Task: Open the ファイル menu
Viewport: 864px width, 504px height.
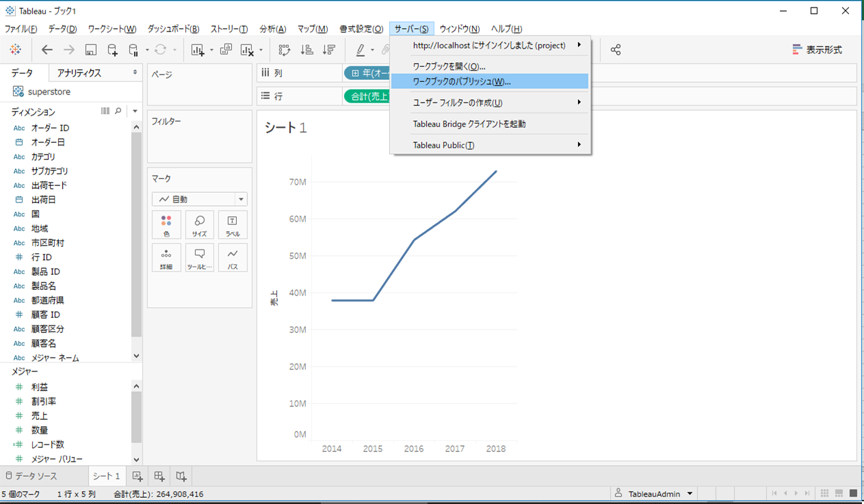Action: pyautogui.click(x=21, y=29)
